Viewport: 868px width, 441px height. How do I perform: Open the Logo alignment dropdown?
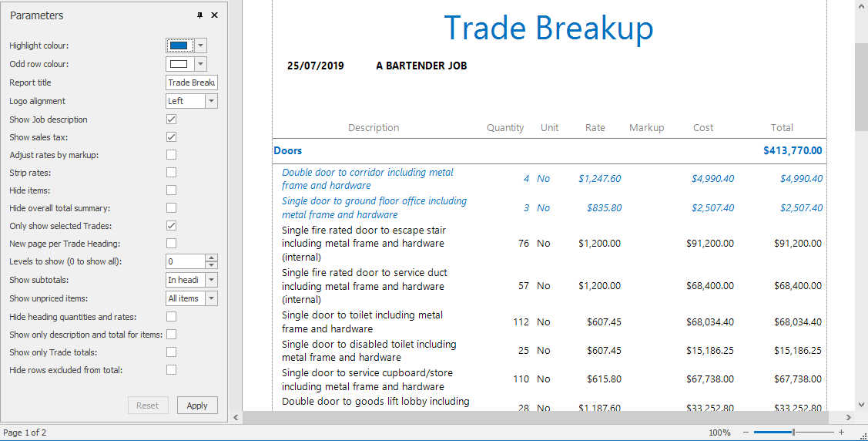[211, 101]
